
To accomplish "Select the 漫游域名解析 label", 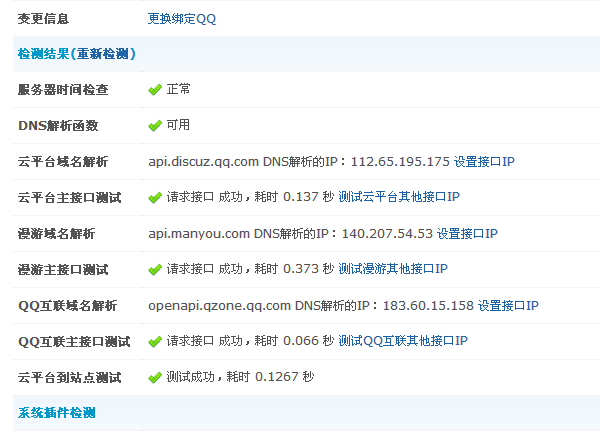I will pyautogui.click(x=57, y=233).
